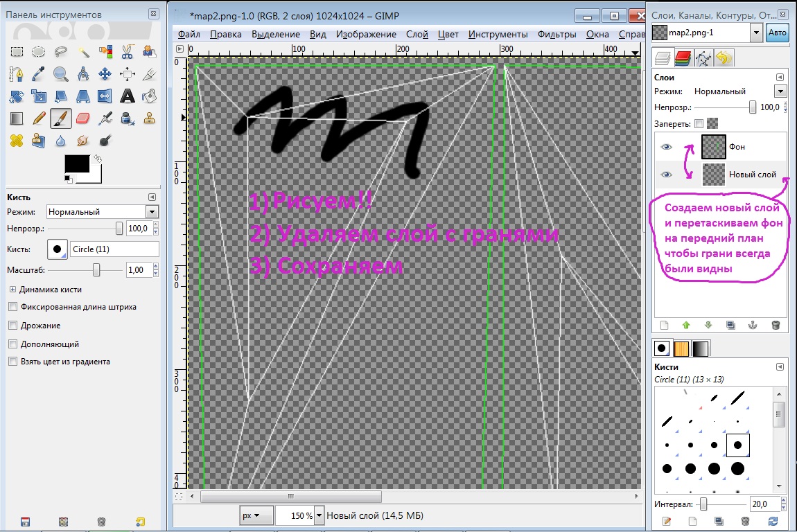The height and width of the screenshot is (532, 797).
Task: Delete layer using the trash icon in the layers panel
Action: [x=776, y=325]
